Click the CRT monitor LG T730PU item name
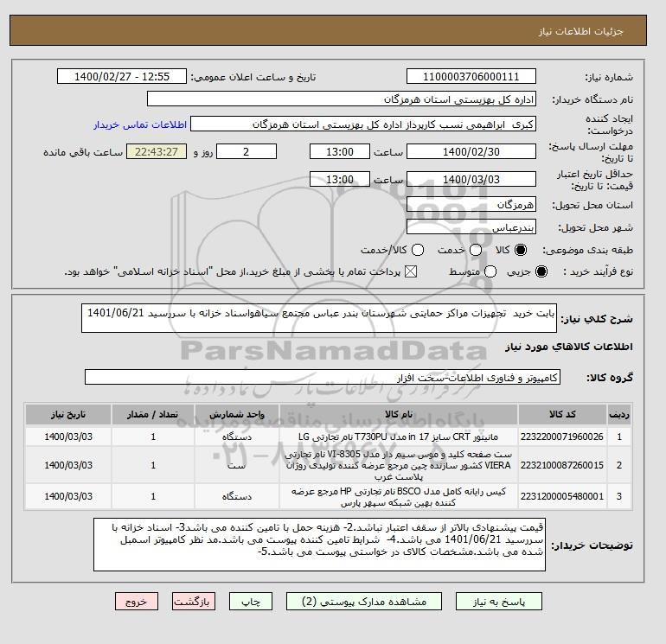Viewport: 666px width, 644px height. (x=399, y=437)
